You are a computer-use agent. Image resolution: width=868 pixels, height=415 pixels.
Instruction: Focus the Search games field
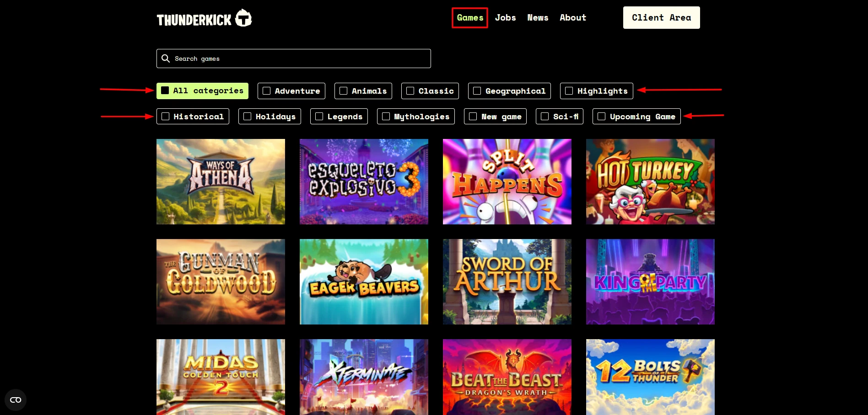[294, 59]
